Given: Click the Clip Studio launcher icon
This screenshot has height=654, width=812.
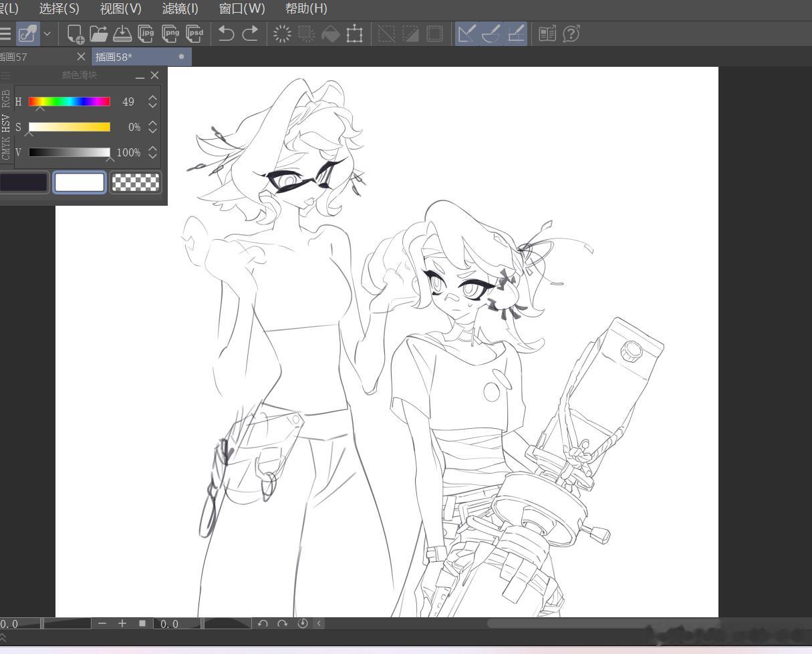Looking at the screenshot, I should coord(27,33).
